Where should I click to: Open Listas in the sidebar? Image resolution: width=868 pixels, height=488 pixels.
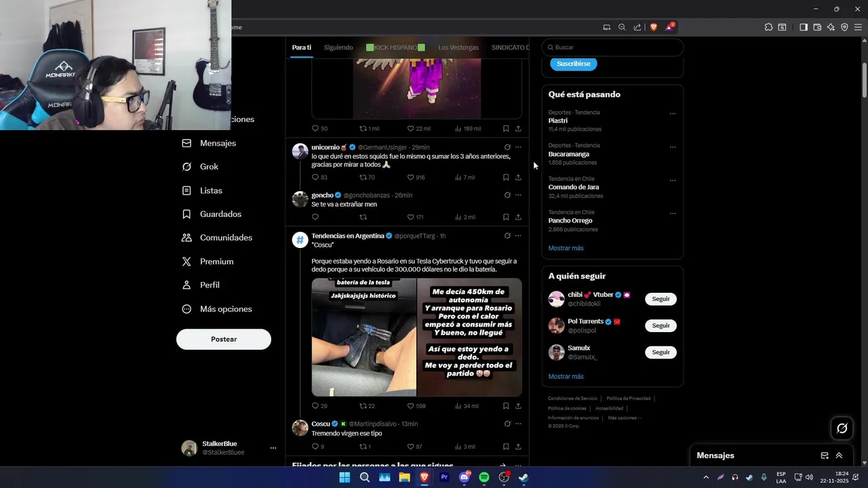pyautogui.click(x=202, y=190)
